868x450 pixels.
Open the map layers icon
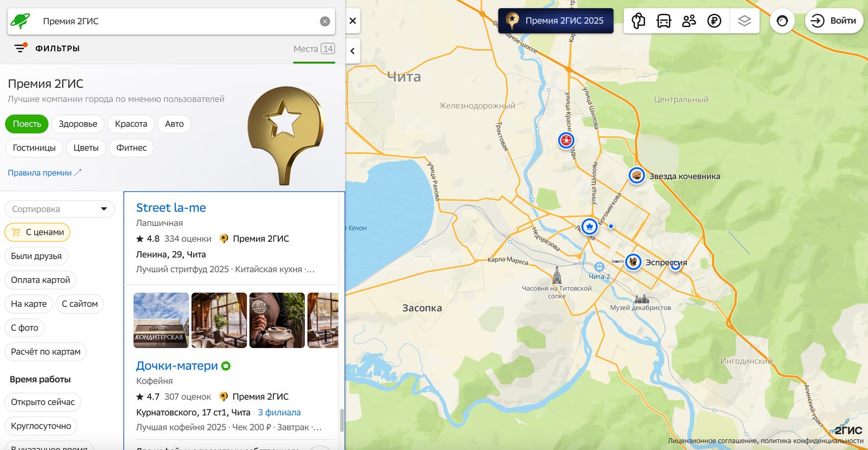click(x=744, y=21)
